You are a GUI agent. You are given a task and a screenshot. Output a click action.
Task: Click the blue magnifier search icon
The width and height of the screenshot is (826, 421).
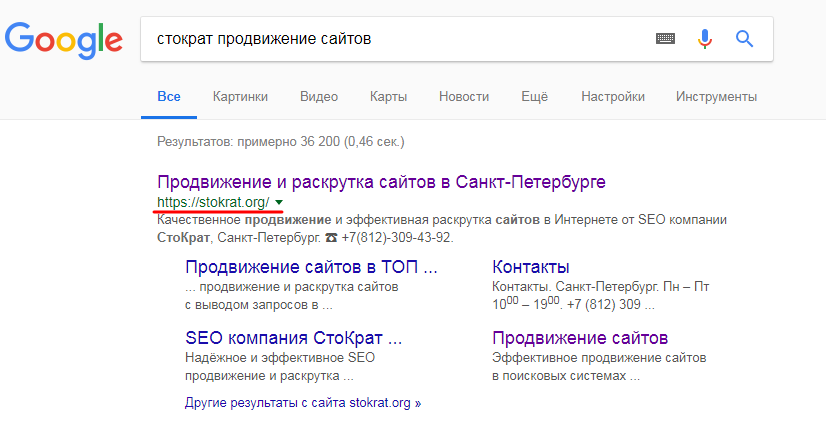[744, 38]
